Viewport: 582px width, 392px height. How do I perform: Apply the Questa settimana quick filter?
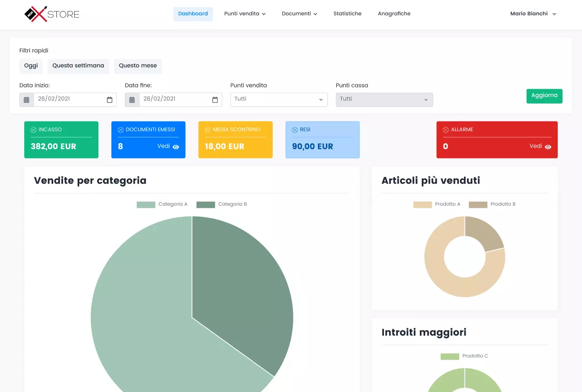[x=78, y=66]
